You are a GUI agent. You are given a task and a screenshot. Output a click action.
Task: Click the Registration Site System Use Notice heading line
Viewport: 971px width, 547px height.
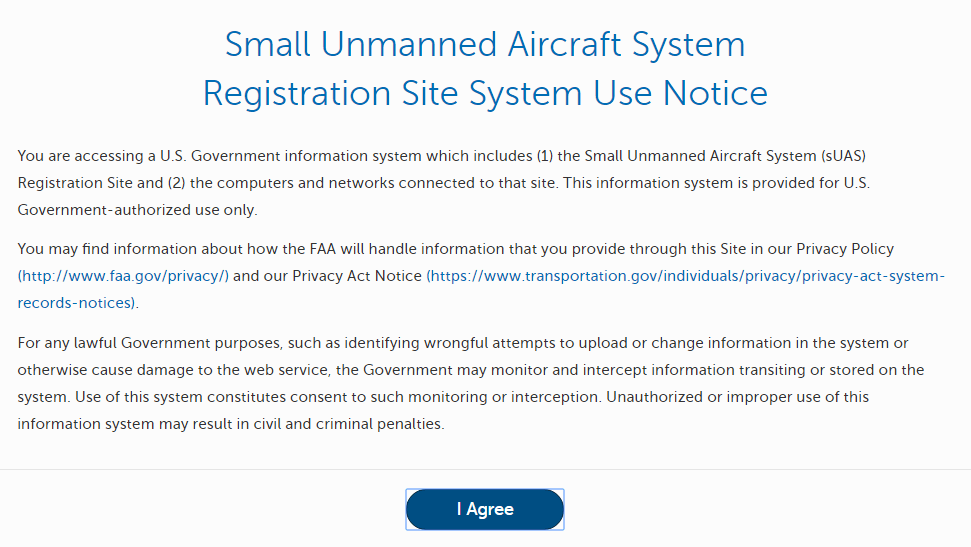(485, 93)
